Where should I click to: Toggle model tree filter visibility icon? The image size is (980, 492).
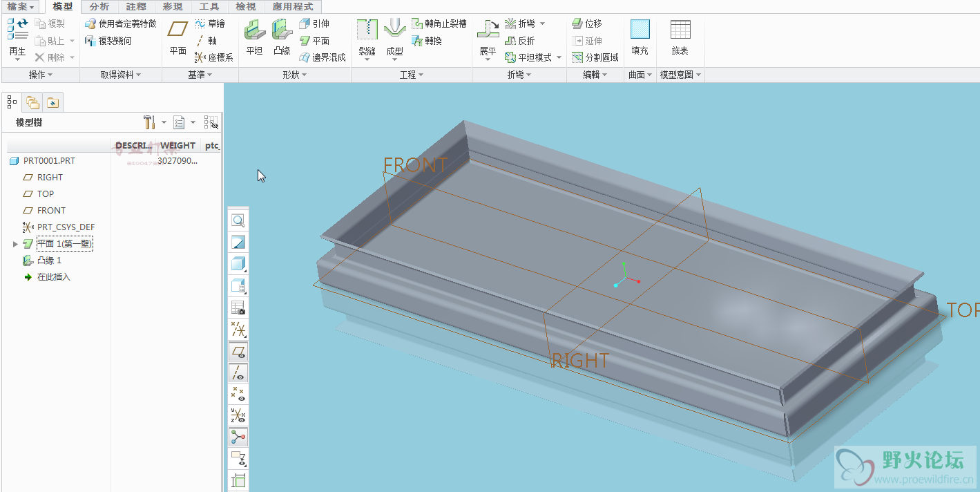tap(211, 122)
